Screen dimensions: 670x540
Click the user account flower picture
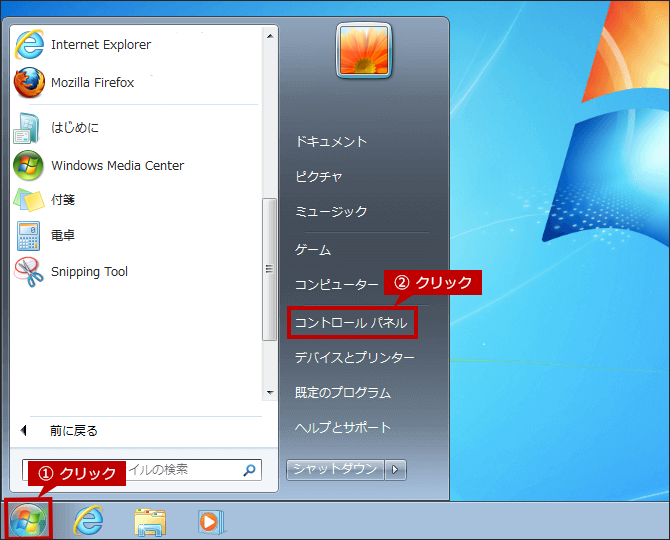click(364, 50)
